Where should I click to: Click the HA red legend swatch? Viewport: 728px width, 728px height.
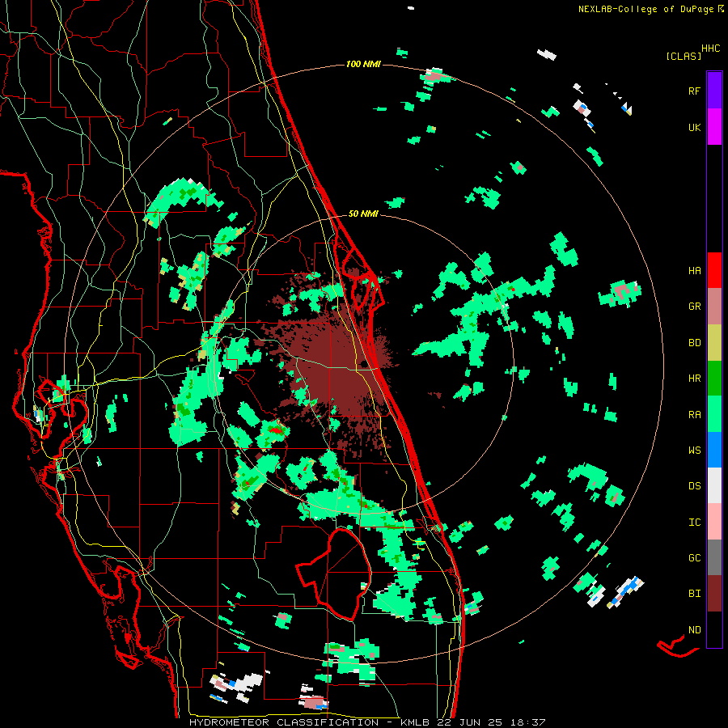[714, 270]
